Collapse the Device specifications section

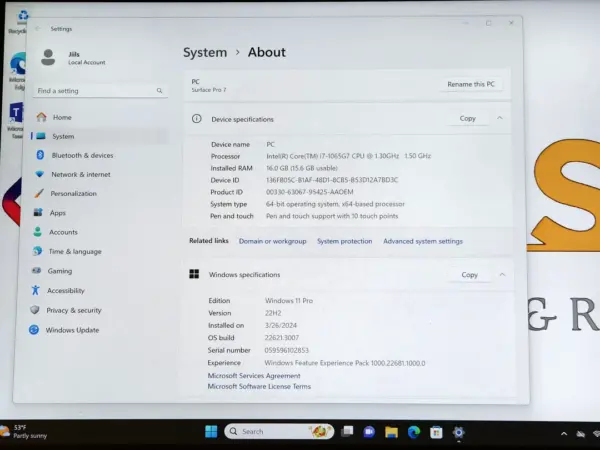[x=500, y=118]
